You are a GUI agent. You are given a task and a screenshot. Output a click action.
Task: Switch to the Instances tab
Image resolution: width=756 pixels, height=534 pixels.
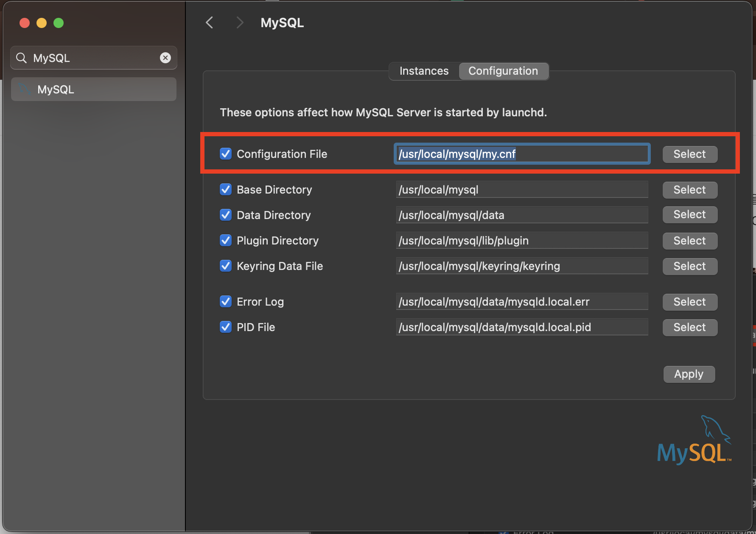point(424,71)
